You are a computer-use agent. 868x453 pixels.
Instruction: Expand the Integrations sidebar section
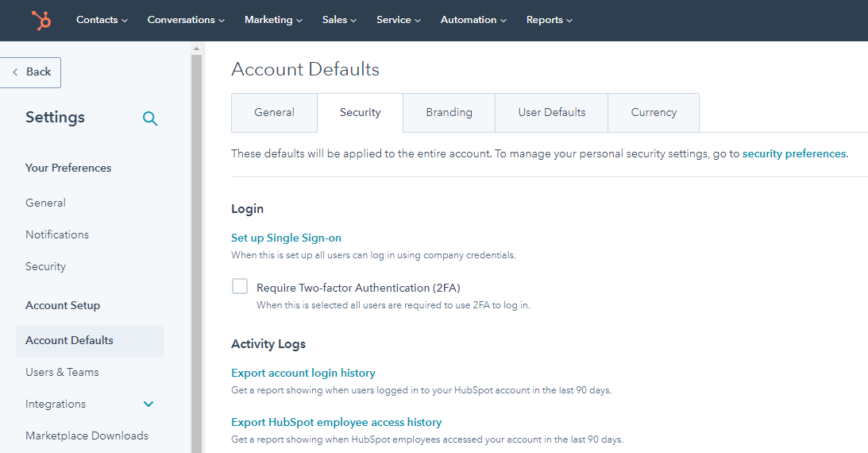(x=149, y=404)
